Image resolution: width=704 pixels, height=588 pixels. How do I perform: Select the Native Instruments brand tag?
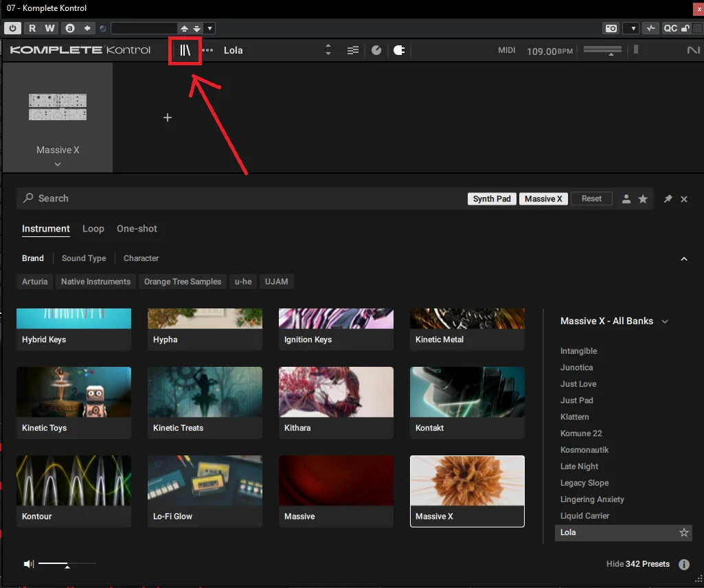[95, 282]
